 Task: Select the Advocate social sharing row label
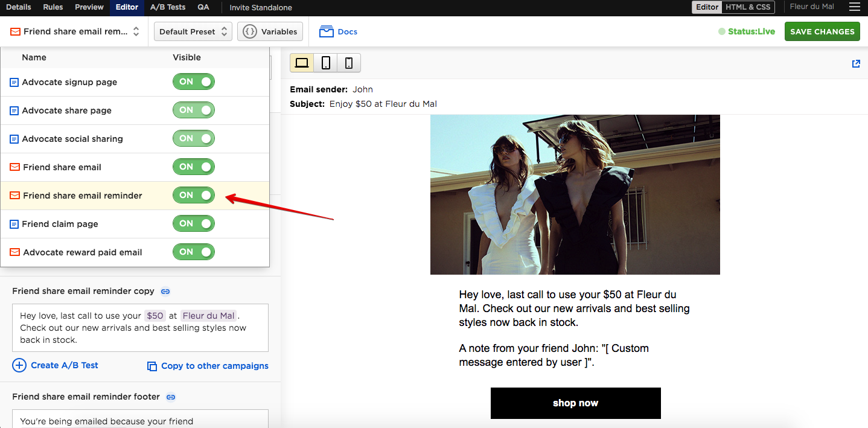click(72, 139)
